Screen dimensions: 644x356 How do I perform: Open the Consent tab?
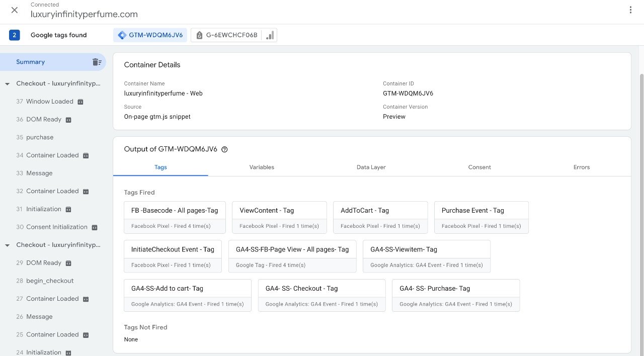click(479, 167)
